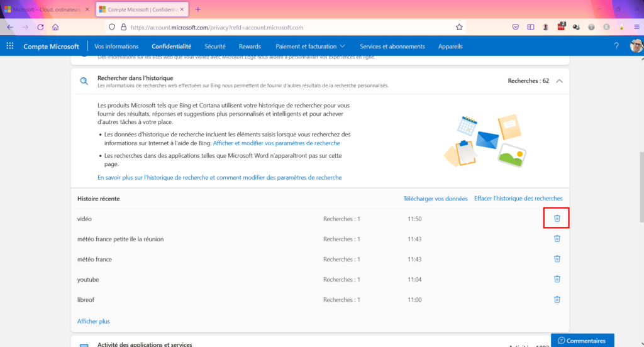Screen dimensions: 644x347
Task: Click 'Effacer l'historique des recherches'
Action: [518, 199]
